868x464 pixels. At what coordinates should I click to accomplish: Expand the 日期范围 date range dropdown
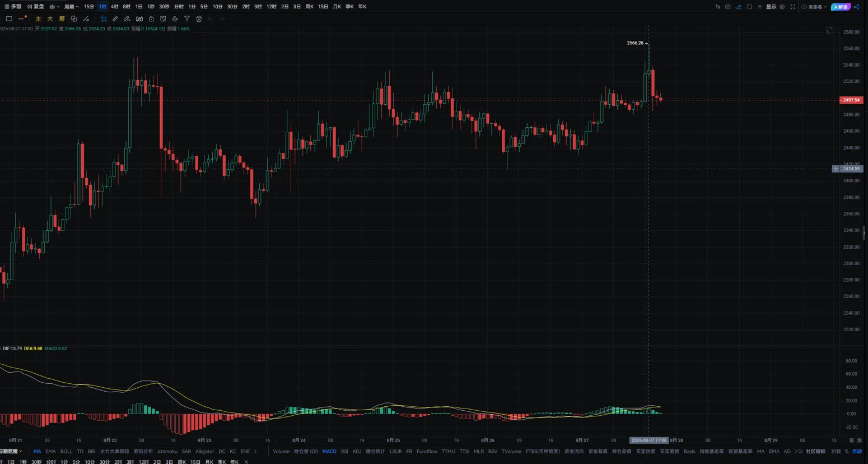pyautogui.click(x=11, y=451)
